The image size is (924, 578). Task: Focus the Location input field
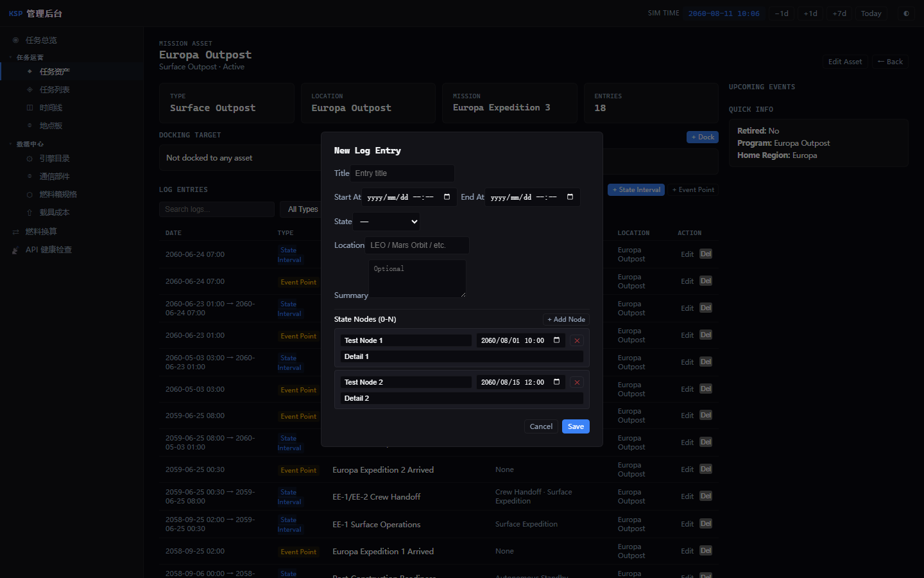417,245
